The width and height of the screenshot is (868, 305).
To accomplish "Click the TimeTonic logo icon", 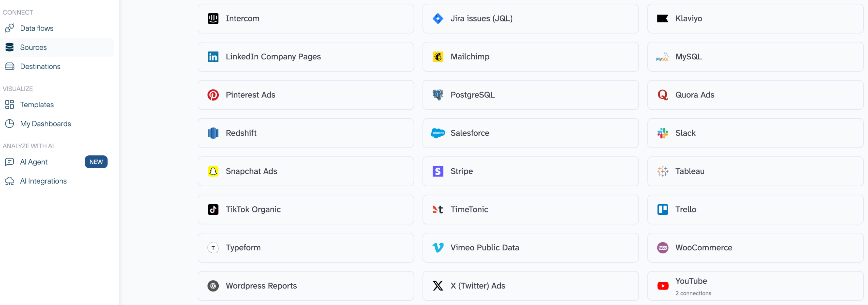I will coord(438,209).
